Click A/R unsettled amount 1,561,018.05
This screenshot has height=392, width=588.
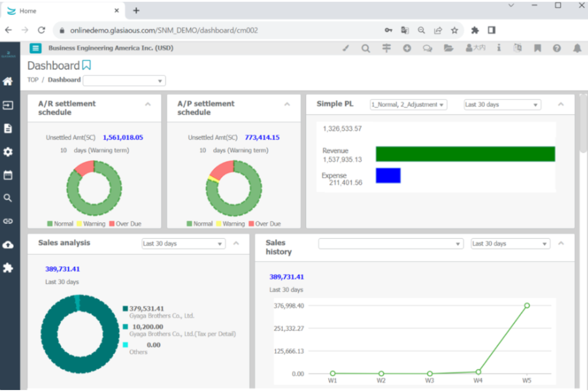(x=123, y=137)
